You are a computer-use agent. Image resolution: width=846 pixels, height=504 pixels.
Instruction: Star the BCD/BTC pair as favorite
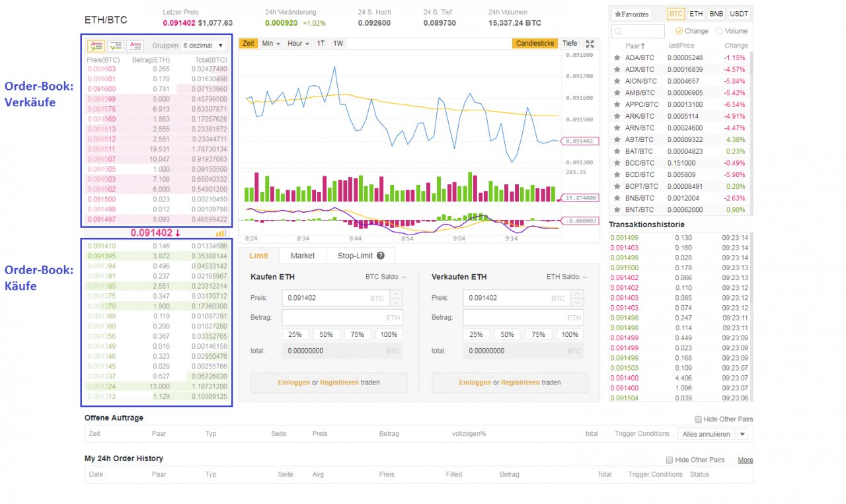(617, 174)
